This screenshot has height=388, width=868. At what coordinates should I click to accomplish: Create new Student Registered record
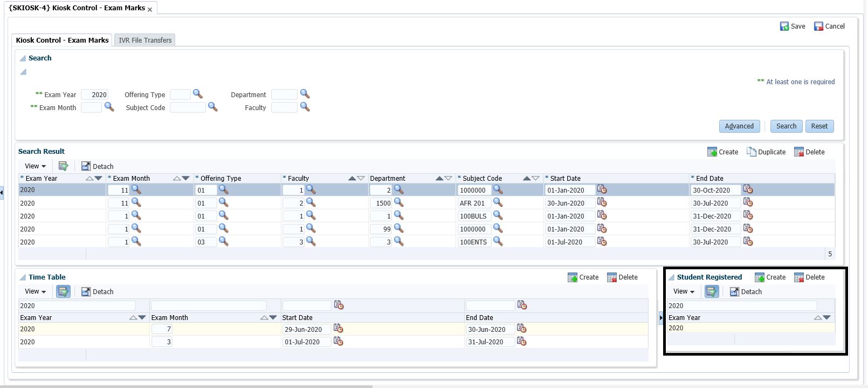(x=770, y=277)
